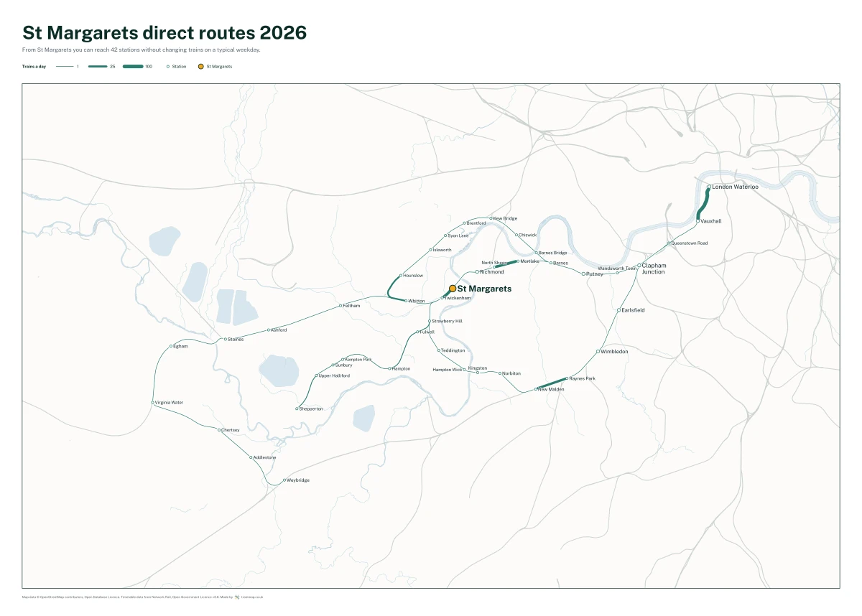862x616 pixels.
Task: Click the New Malden station label
Action: (x=551, y=389)
